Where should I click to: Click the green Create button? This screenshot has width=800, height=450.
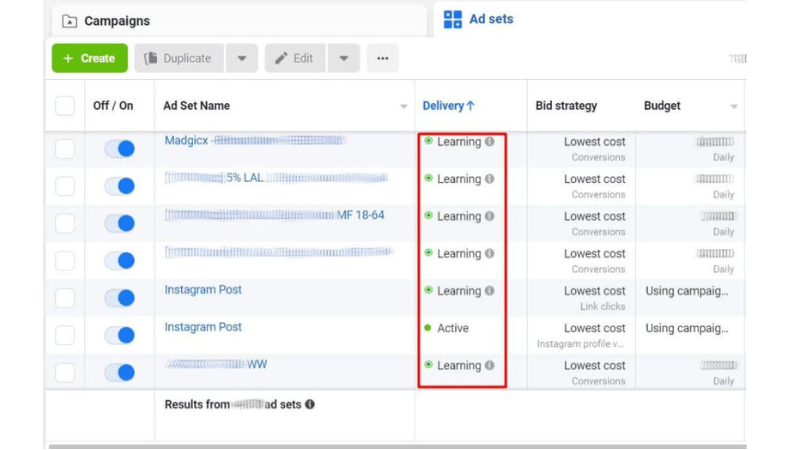(x=89, y=58)
